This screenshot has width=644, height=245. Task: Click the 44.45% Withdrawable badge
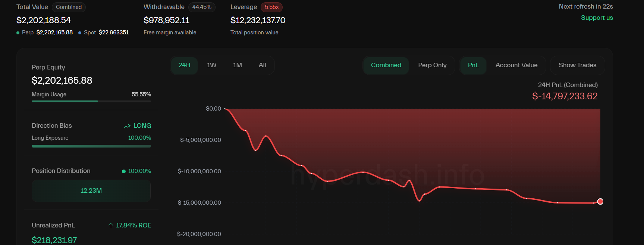[x=202, y=7]
